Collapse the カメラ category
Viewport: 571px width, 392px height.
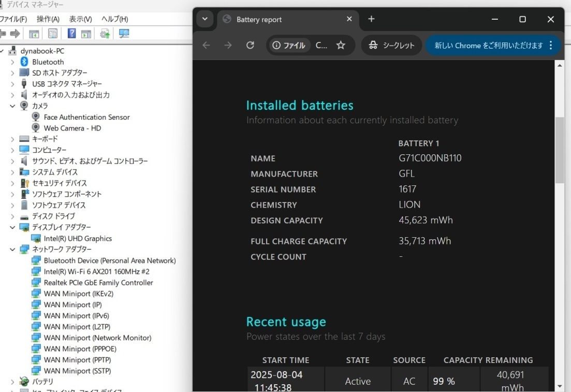(12, 106)
